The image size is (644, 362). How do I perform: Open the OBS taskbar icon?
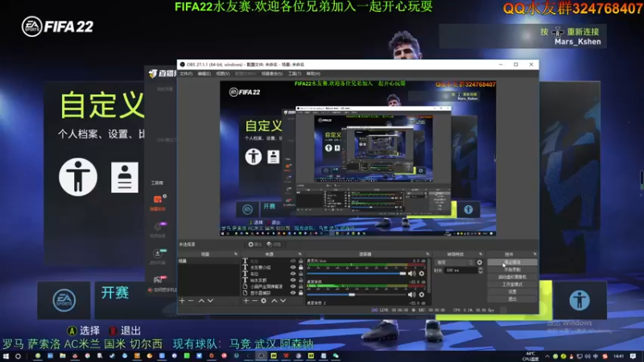[x=261, y=356]
